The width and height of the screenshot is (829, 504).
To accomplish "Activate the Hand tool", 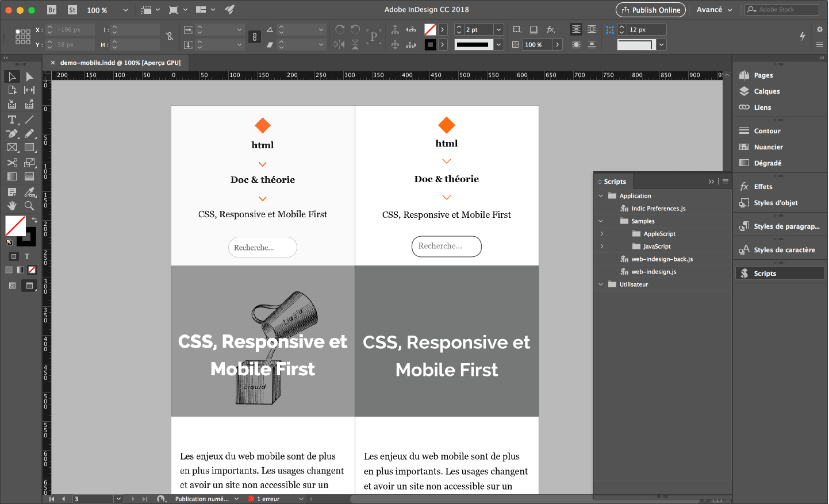I will click(11, 206).
